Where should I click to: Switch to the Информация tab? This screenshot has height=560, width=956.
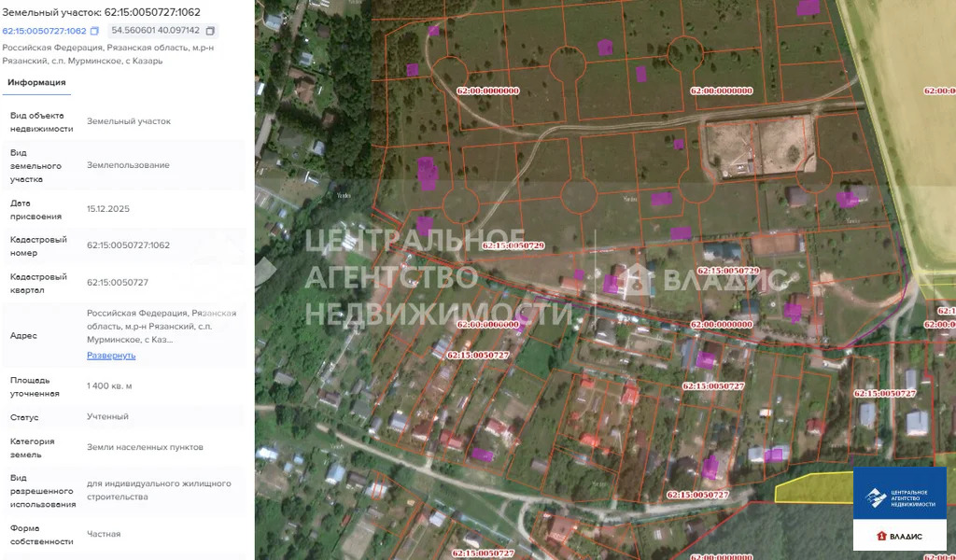click(x=36, y=82)
